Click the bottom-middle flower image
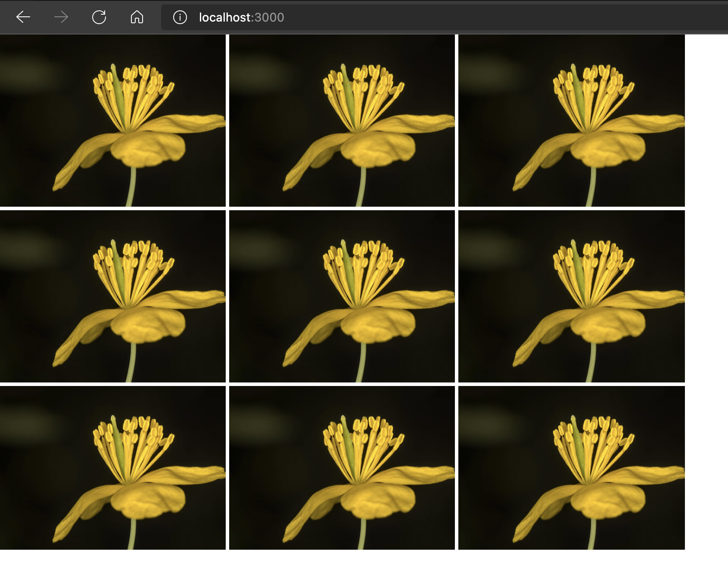The width and height of the screenshot is (728, 579). point(342,468)
